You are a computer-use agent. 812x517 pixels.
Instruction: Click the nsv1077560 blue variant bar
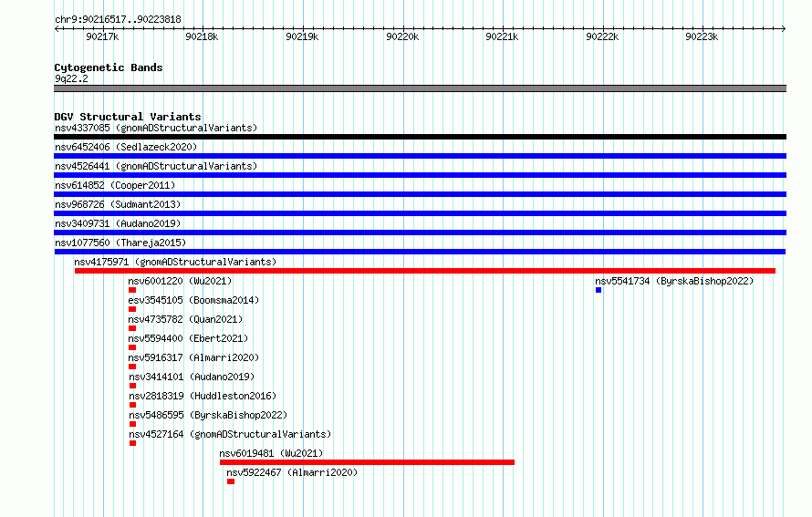coord(420,252)
